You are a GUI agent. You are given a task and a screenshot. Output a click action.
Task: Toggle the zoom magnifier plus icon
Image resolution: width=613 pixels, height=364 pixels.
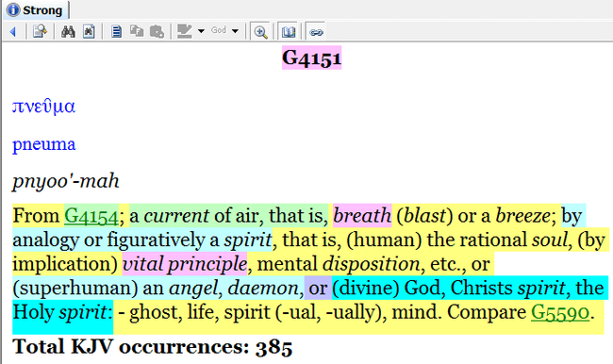[x=260, y=32]
